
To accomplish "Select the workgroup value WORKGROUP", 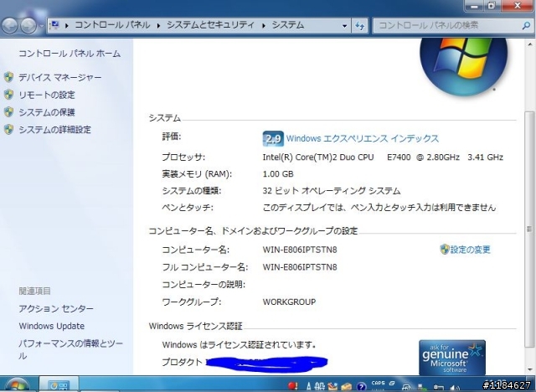I will [x=289, y=302].
